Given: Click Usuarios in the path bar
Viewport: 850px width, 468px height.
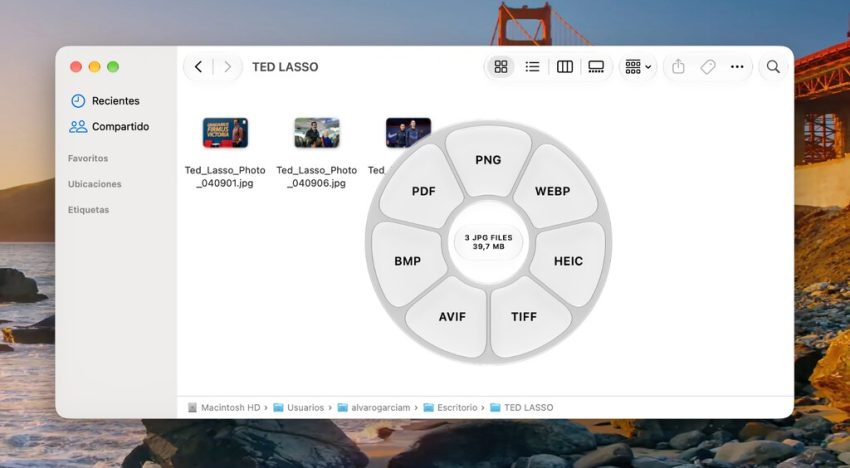Looking at the screenshot, I should (299, 407).
